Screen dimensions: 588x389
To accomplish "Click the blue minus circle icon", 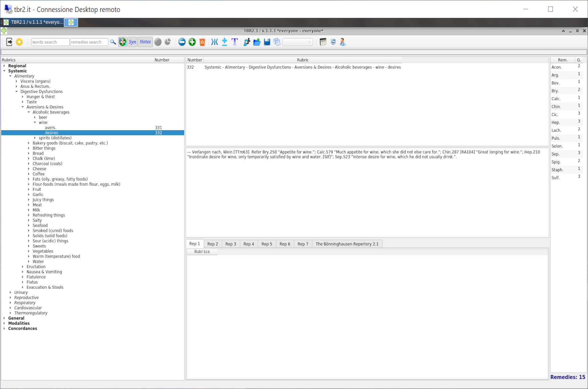I will [182, 42].
